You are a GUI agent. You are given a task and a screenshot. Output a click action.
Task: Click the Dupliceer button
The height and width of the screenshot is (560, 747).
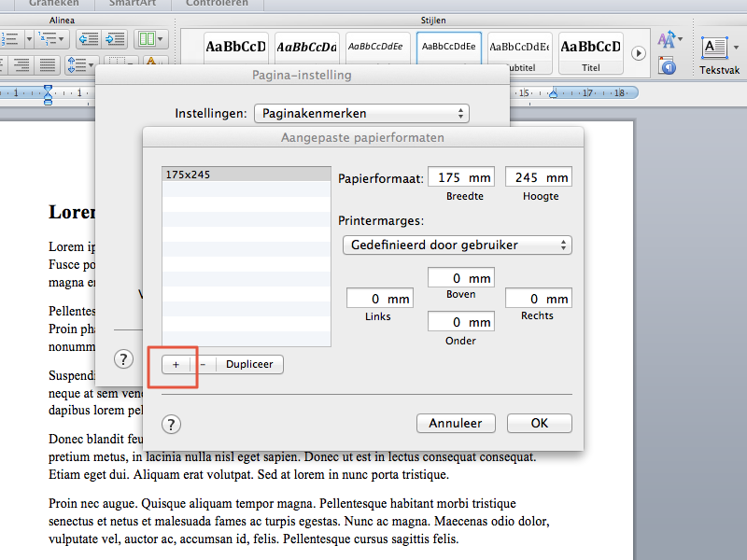pyautogui.click(x=249, y=364)
